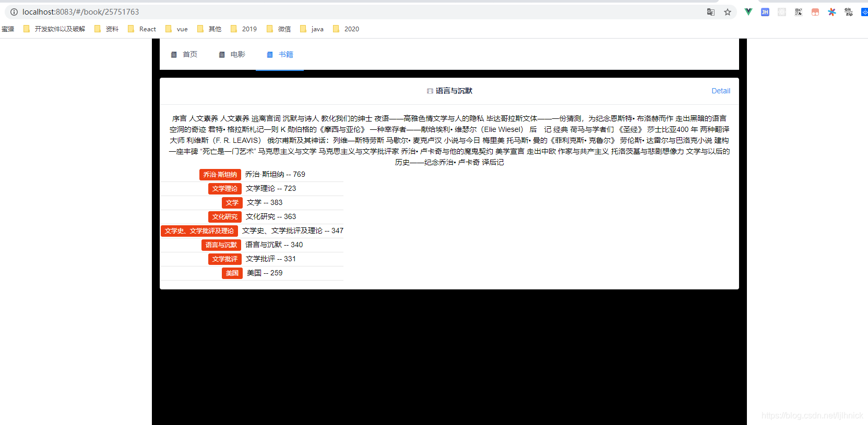868x425 pixels.
Task: Click the book icon beside 语言与沉默 title
Action: point(430,91)
